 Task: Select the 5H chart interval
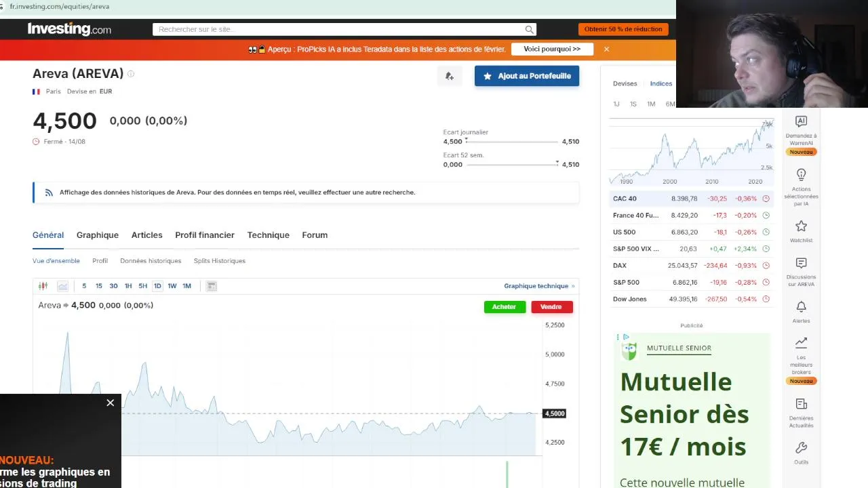point(143,286)
